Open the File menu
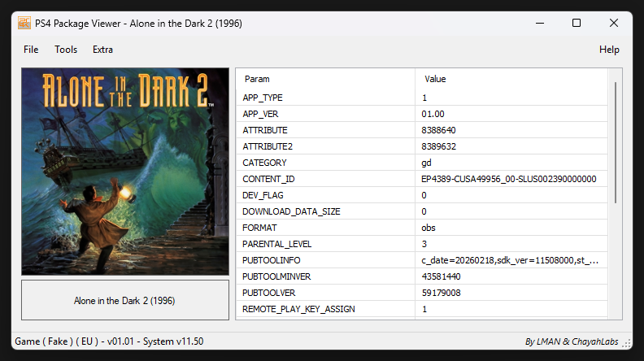 point(31,50)
